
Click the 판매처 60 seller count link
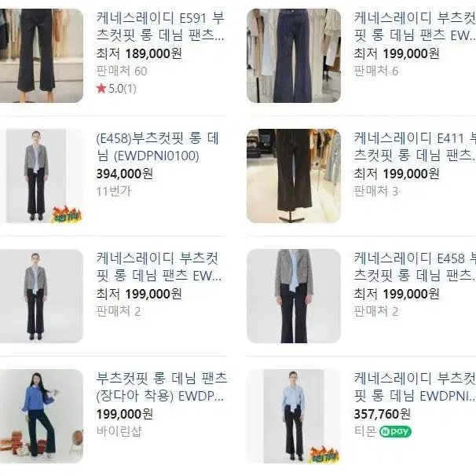click(x=122, y=71)
